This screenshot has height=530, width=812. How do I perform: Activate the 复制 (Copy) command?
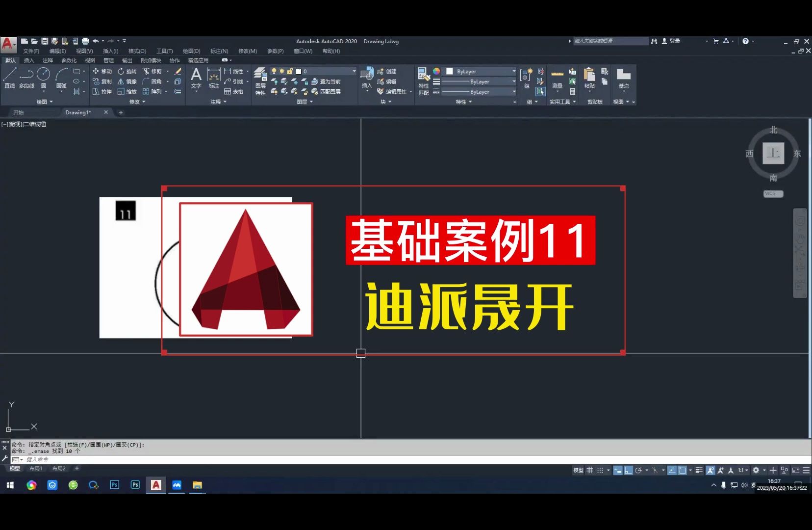102,81
